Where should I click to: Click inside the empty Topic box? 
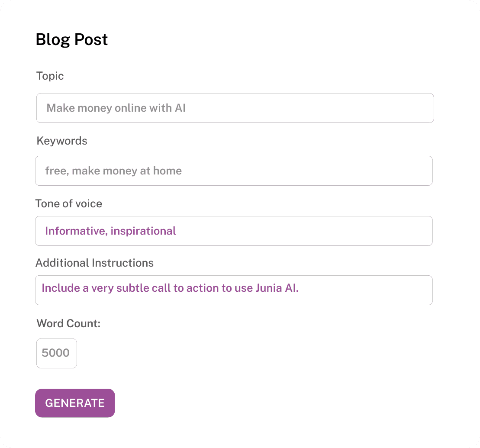point(303,108)
